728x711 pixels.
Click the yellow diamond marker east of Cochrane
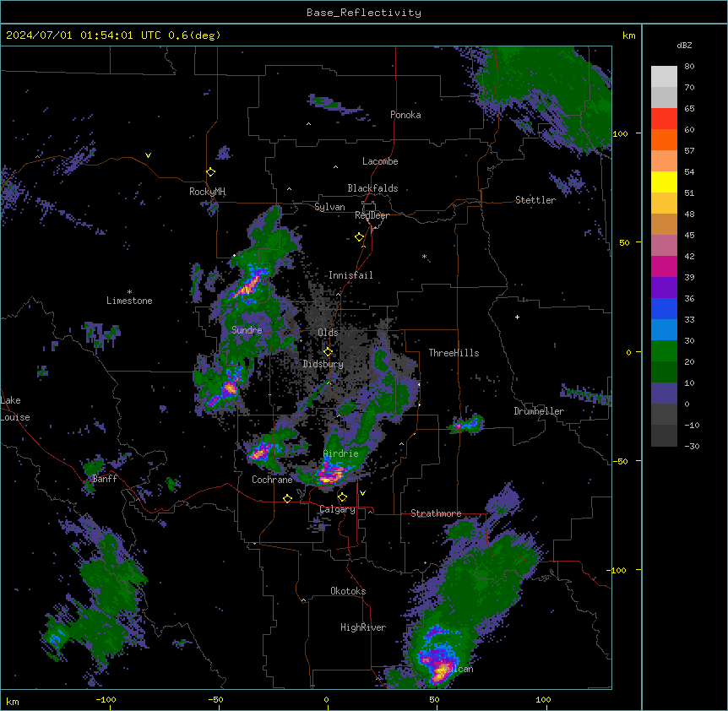click(x=287, y=498)
